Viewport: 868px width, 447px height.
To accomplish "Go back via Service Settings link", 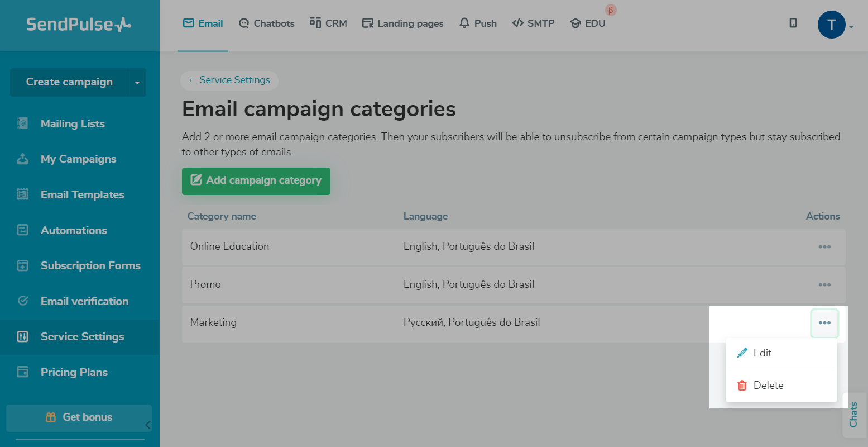I will [x=229, y=80].
